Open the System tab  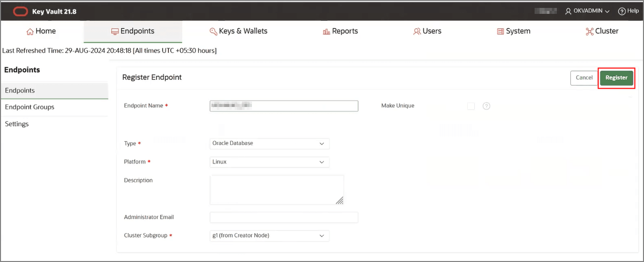(513, 31)
